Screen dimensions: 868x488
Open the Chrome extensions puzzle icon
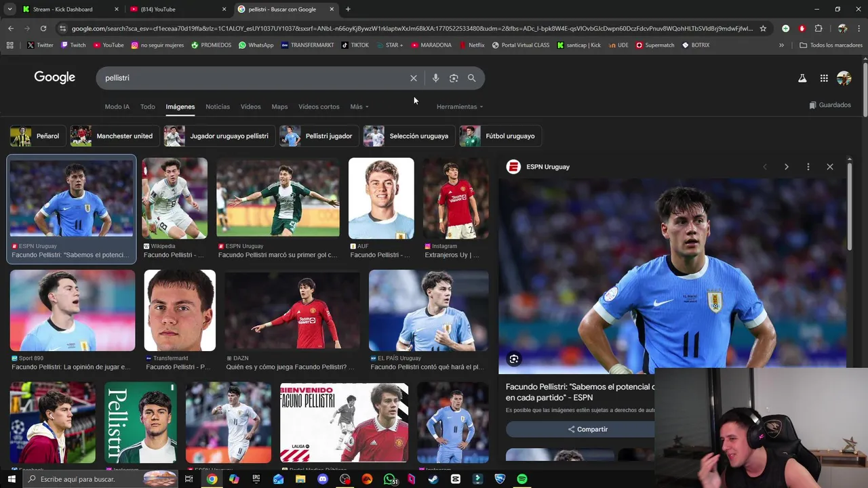(x=818, y=28)
